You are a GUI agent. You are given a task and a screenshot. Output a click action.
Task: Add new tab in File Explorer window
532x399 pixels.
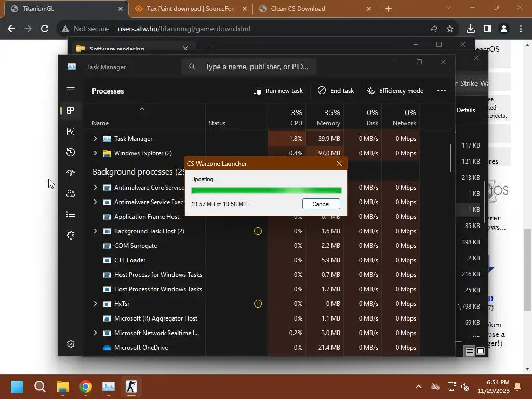pyautogui.click(x=208, y=48)
